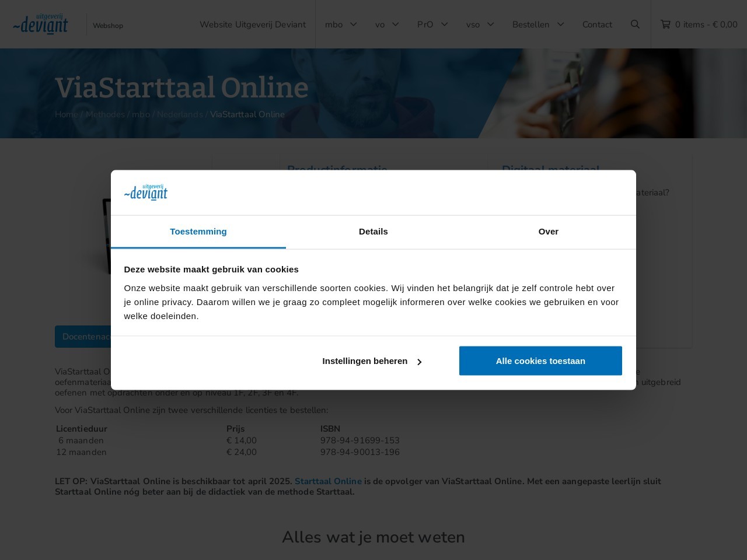Open Website Uitgeverij Deviant menu item
The image size is (747, 560).
coord(253,24)
